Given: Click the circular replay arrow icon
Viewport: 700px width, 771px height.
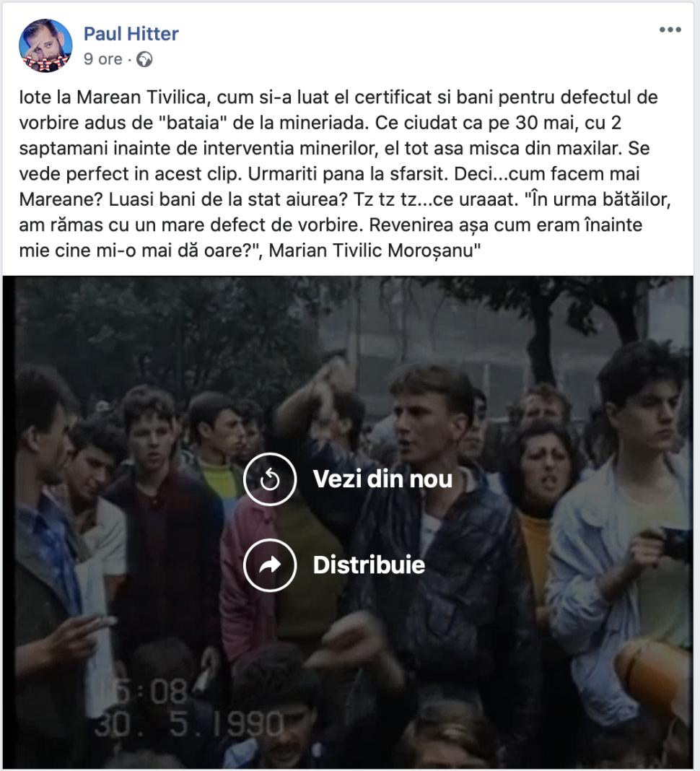Looking at the screenshot, I should click(x=270, y=479).
